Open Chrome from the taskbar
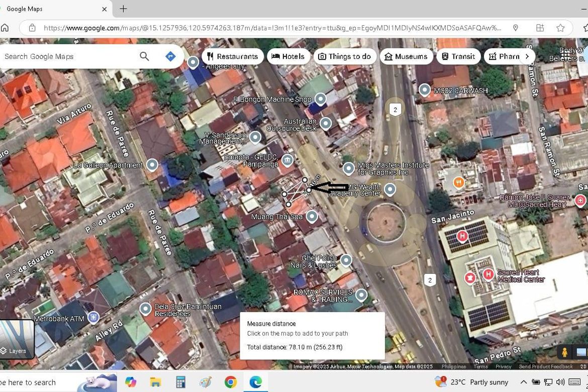 click(x=231, y=382)
